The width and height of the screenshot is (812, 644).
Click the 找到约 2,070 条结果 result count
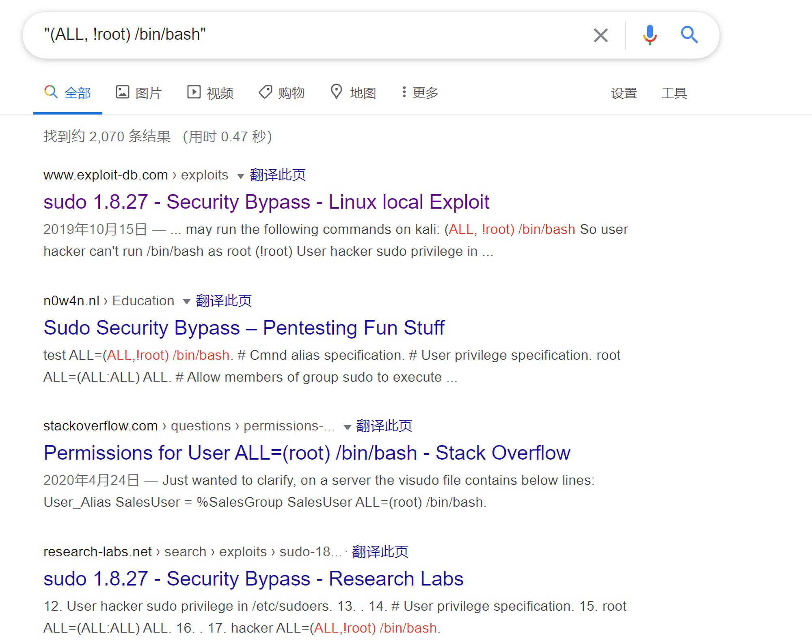coord(107,136)
